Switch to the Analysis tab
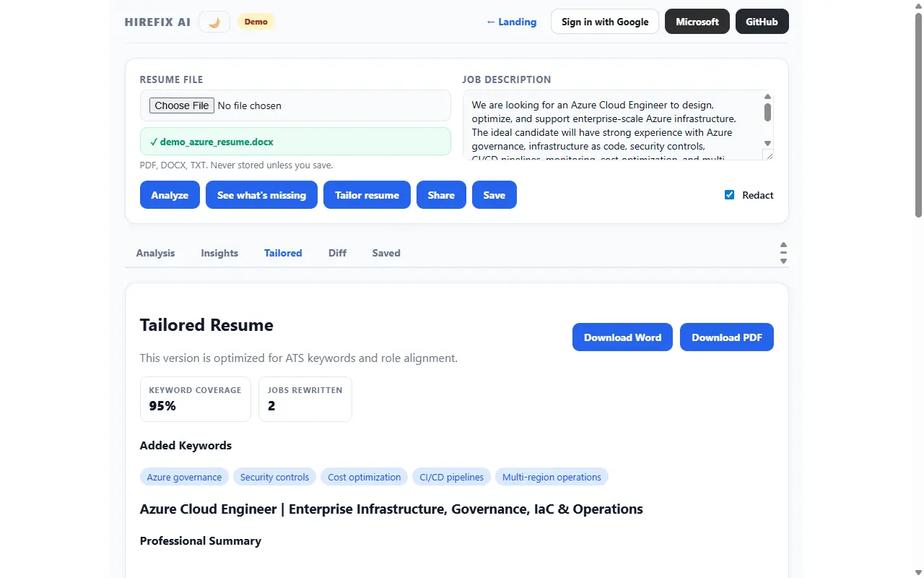Screen dimensions: 924x578 click(155, 253)
